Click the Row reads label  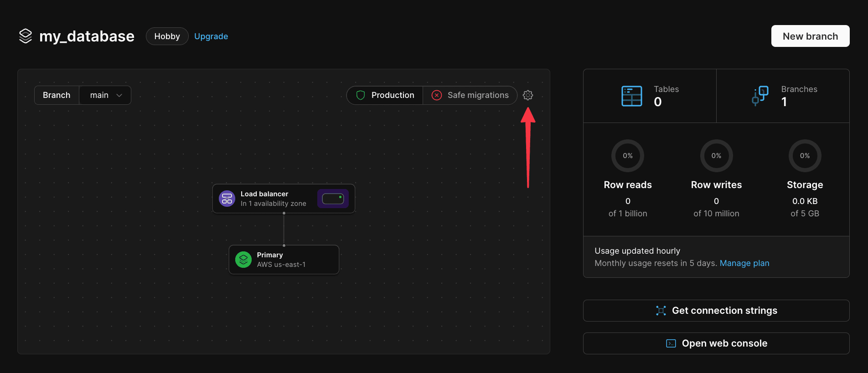[628, 185]
